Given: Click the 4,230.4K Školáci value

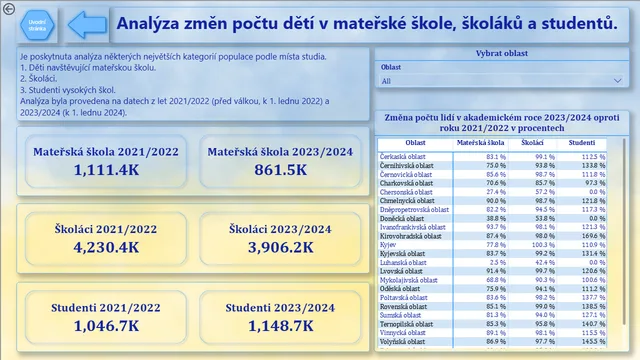Looking at the screenshot, I should click(x=106, y=247).
